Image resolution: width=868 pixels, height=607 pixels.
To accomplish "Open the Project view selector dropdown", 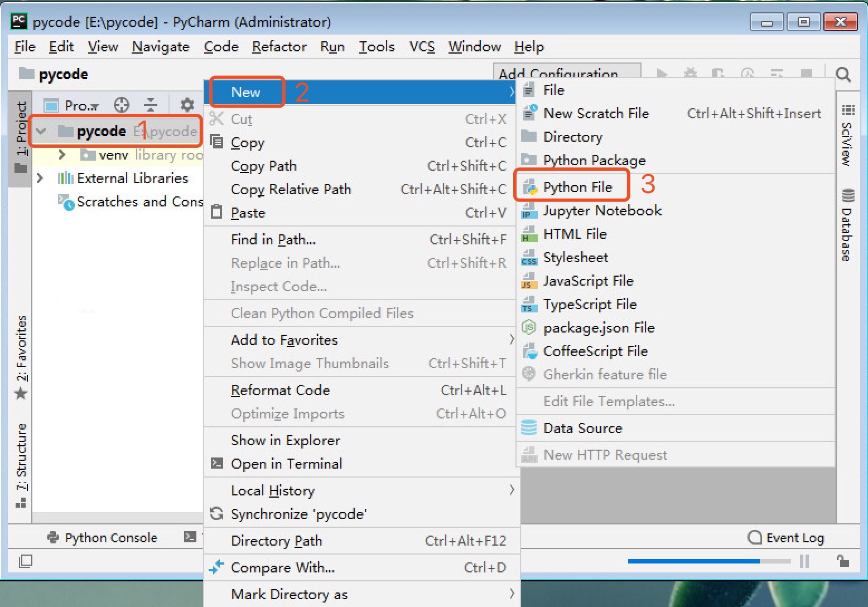I will coord(72,105).
